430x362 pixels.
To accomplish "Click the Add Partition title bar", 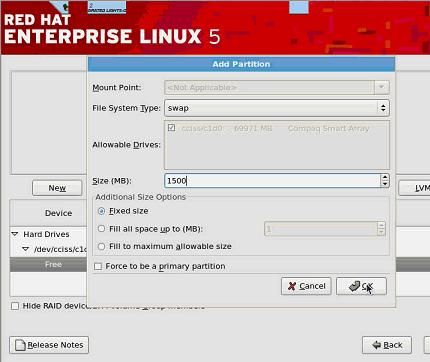I will pyautogui.click(x=241, y=64).
